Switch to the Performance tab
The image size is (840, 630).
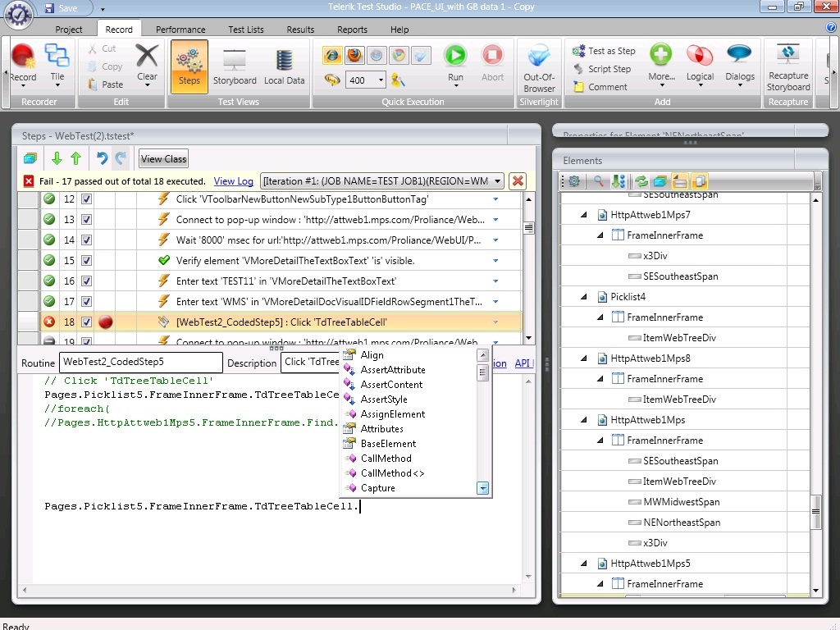(180, 30)
